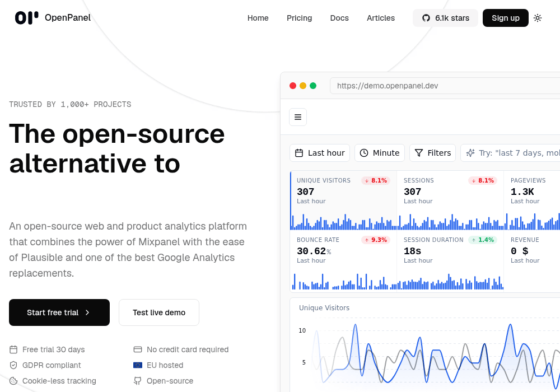Image resolution: width=560 pixels, height=392 pixels.
Task: Click the Sign up button
Action: coord(505,18)
